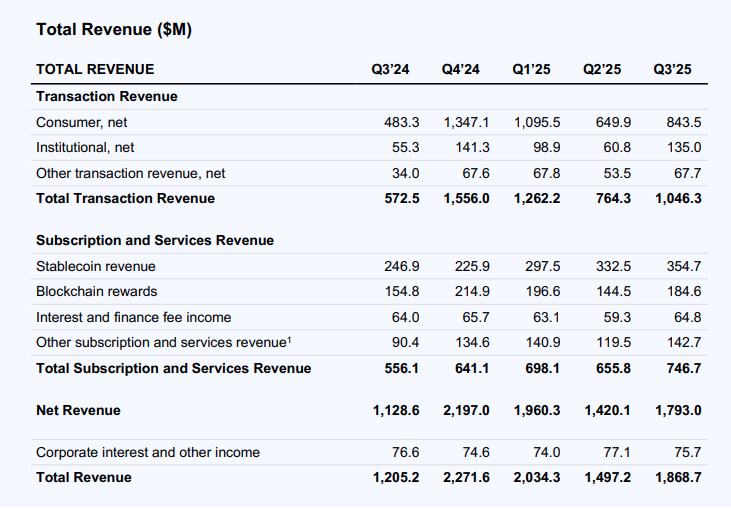
Task: Select the Q4'24 column header
Action: coord(461,69)
